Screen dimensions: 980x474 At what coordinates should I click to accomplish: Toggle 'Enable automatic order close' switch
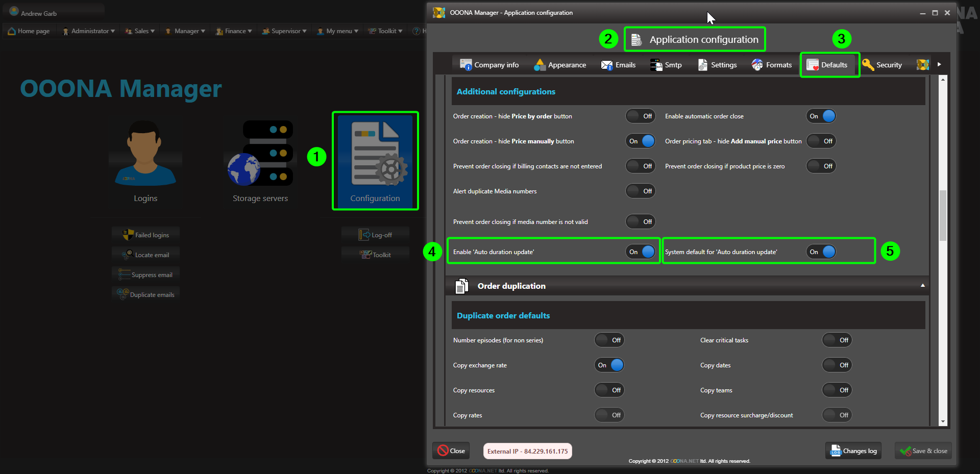(x=821, y=116)
